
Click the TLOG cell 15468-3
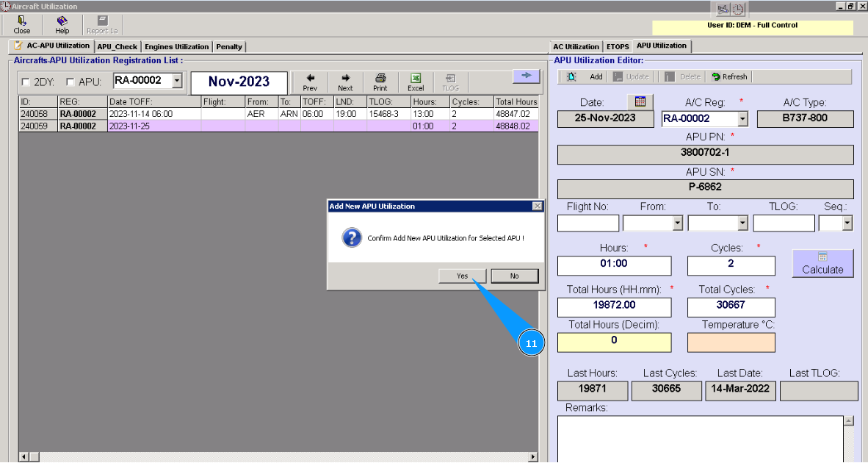(x=388, y=113)
